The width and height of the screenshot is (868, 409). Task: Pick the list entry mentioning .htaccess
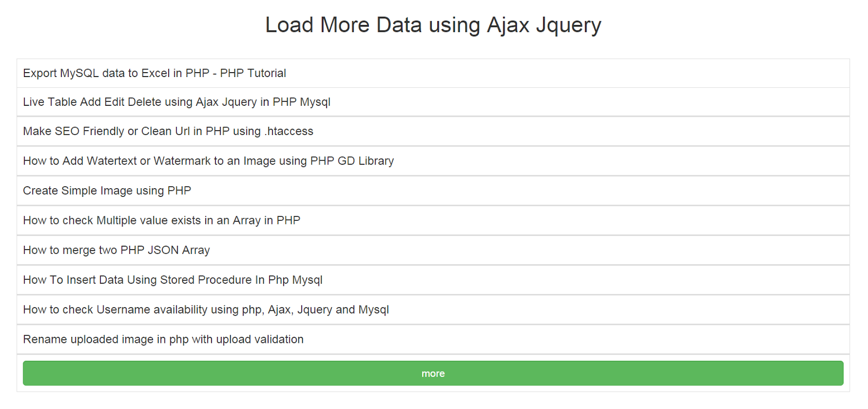pos(168,131)
